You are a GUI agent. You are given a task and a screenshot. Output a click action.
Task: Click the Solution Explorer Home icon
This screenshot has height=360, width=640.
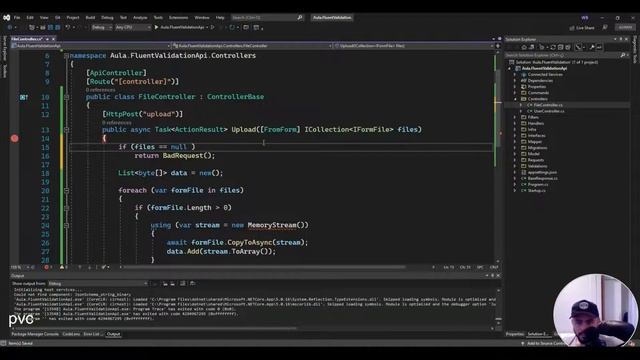click(524, 47)
